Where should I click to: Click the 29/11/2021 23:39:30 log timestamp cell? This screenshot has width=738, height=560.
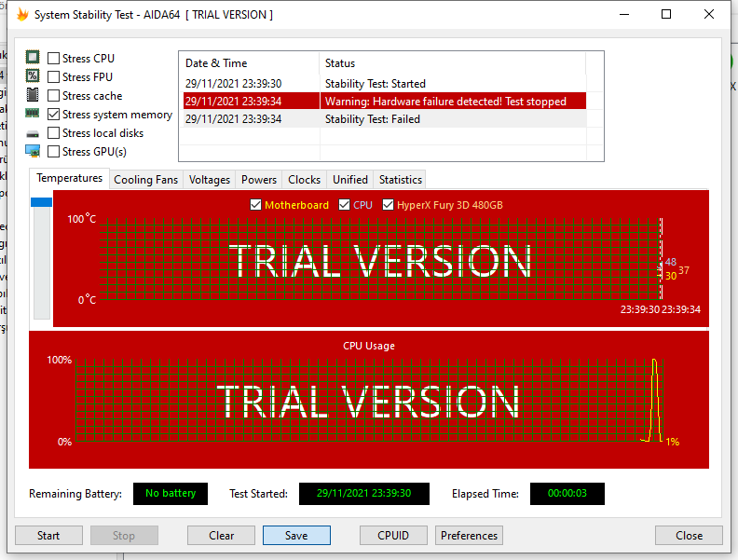coord(234,83)
